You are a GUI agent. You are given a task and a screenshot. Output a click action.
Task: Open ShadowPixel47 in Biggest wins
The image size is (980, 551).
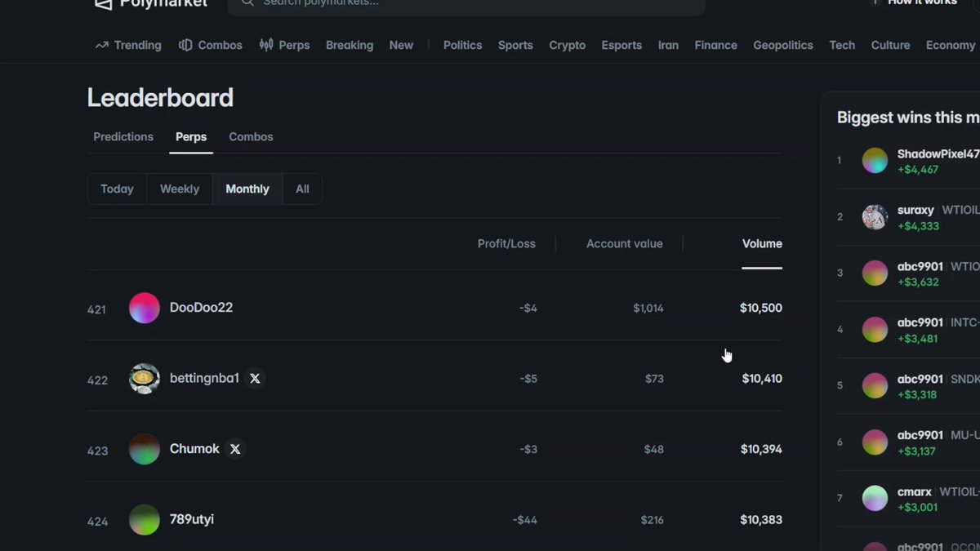point(938,154)
